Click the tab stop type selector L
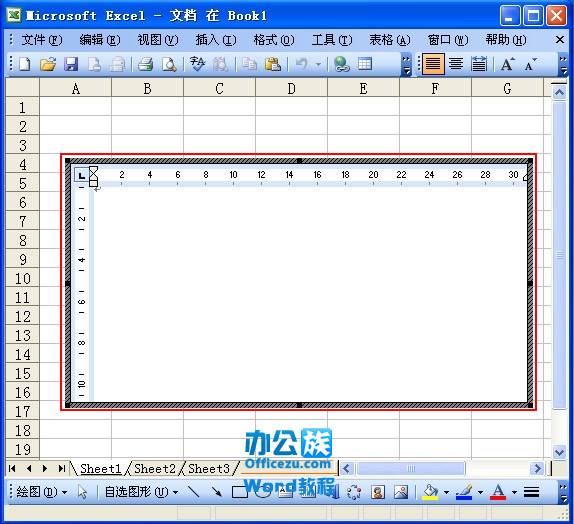 pyautogui.click(x=81, y=175)
